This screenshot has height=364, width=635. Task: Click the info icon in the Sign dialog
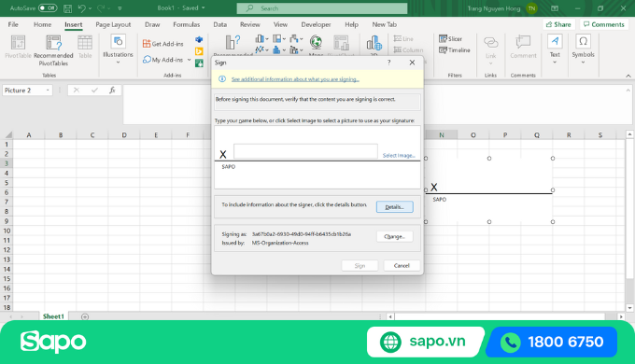(x=222, y=79)
